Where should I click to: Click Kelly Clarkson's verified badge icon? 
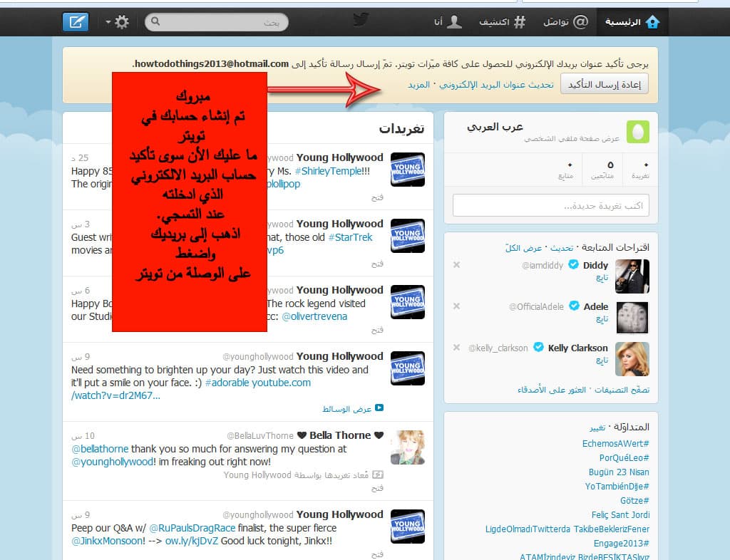[538, 347]
